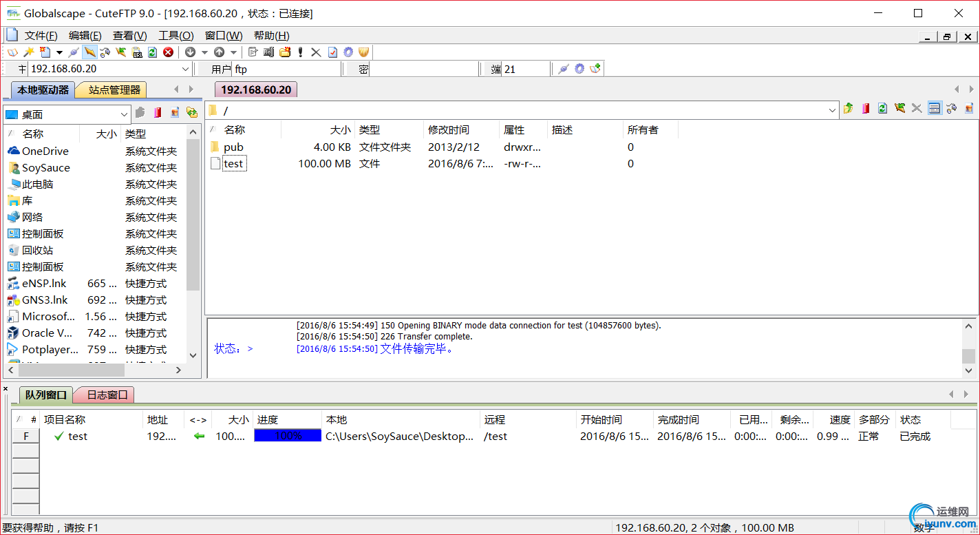
Task: Toggle the highlighted details list view icon in remote pane
Action: click(935, 108)
